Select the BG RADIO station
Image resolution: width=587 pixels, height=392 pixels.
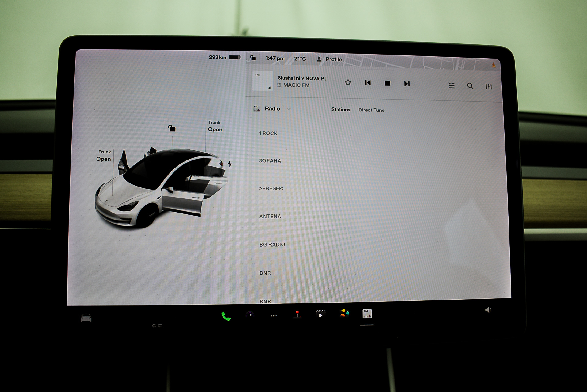[272, 244]
